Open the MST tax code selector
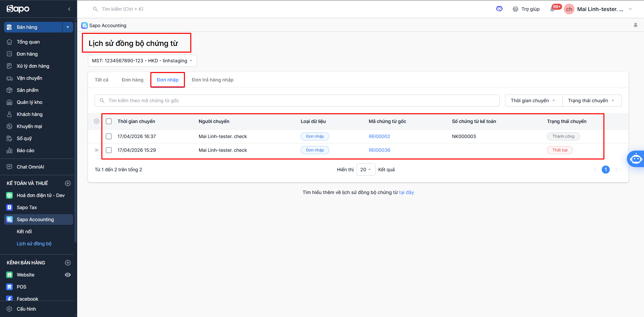 tap(142, 61)
